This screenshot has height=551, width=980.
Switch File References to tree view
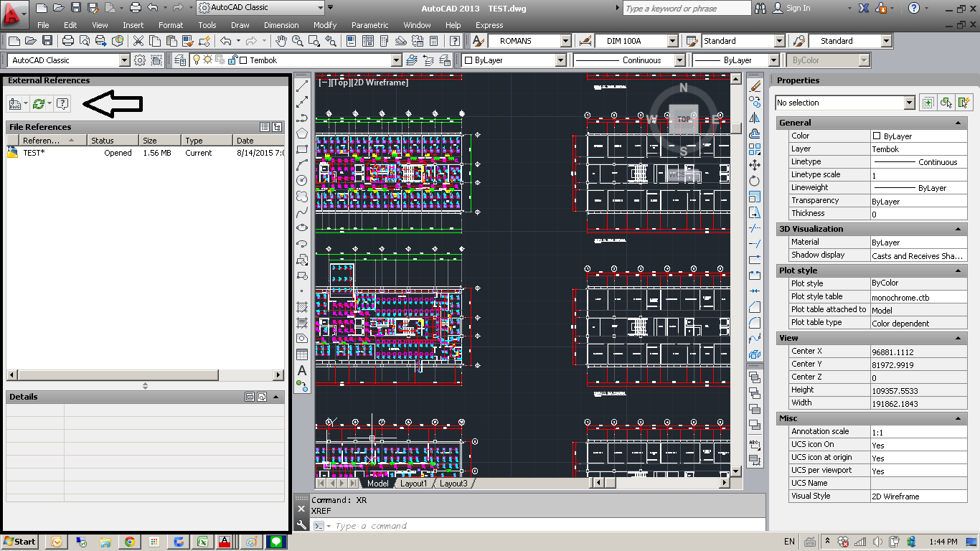pos(277,127)
